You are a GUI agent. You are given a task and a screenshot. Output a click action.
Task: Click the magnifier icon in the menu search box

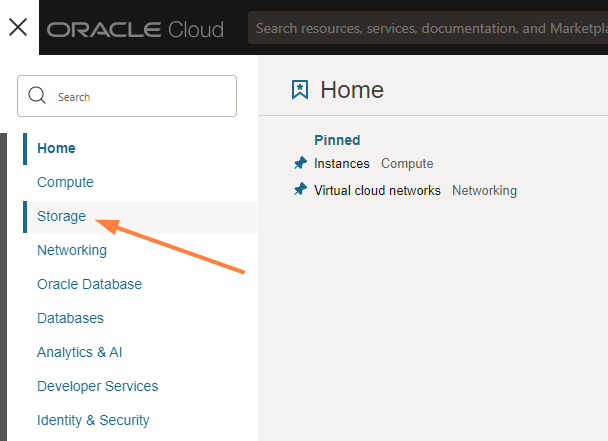(38, 96)
